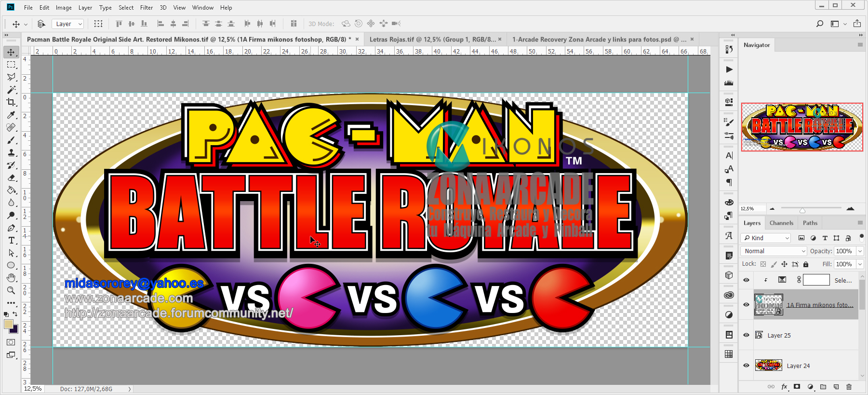This screenshot has height=395, width=868.
Task: Open the Filter menu
Action: tap(147, 8)
